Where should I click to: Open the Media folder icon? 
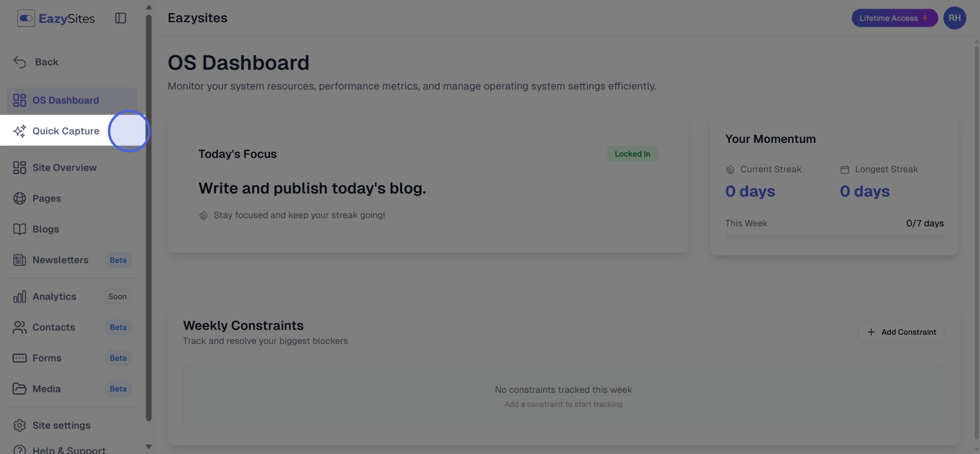20,388
